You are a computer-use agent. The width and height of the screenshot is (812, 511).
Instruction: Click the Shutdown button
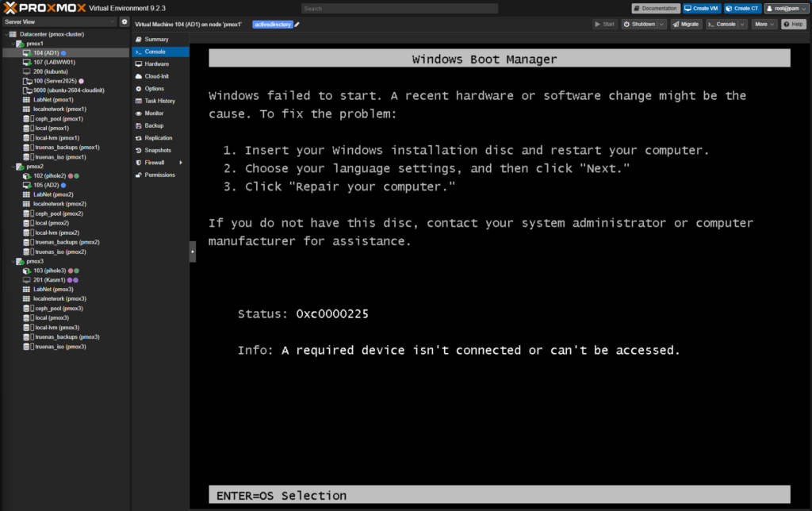click(640, 25)
